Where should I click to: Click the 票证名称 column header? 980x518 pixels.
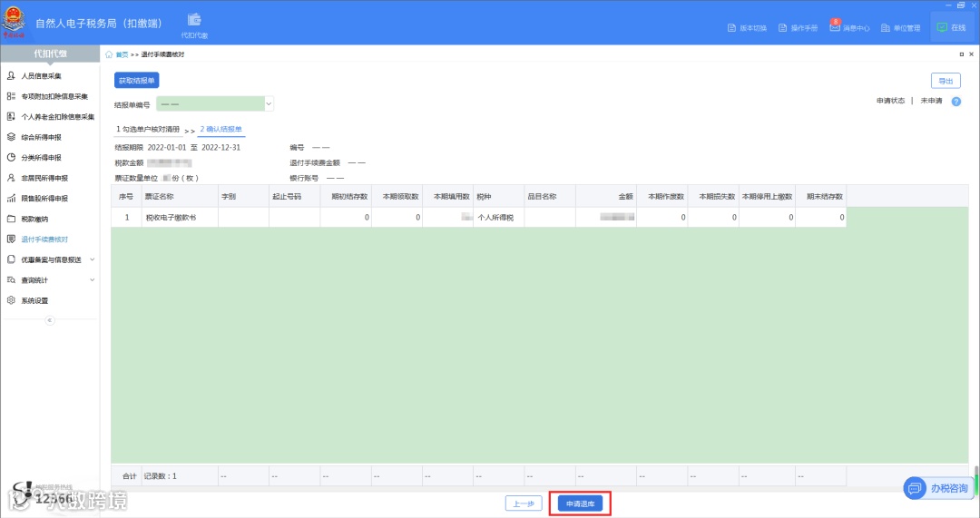pyautogui.click(x=180, y=196)
